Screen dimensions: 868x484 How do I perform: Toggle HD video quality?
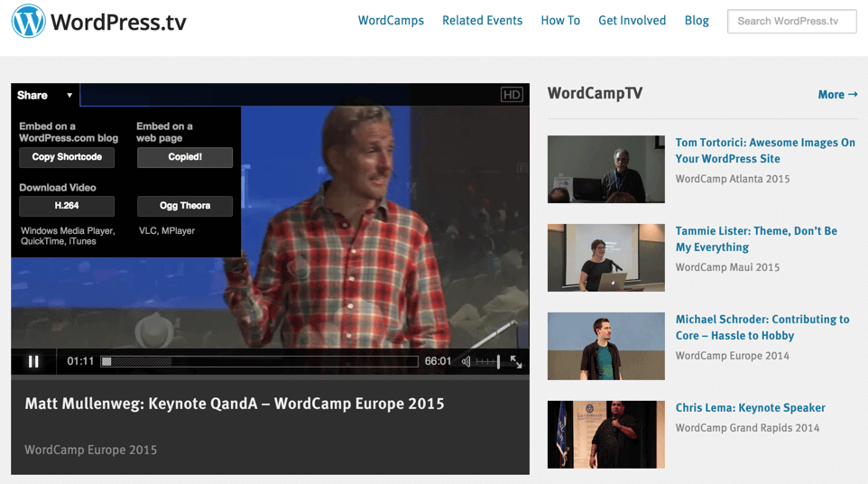(x=512, y=95)
